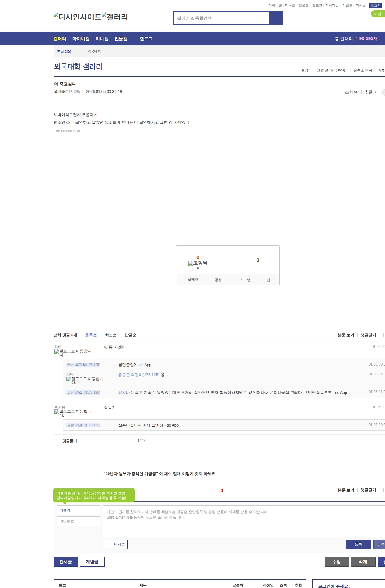Select 갤러리 in the blue navigation bar
Viewport: 385px width, 588px height.
[60, 38]
